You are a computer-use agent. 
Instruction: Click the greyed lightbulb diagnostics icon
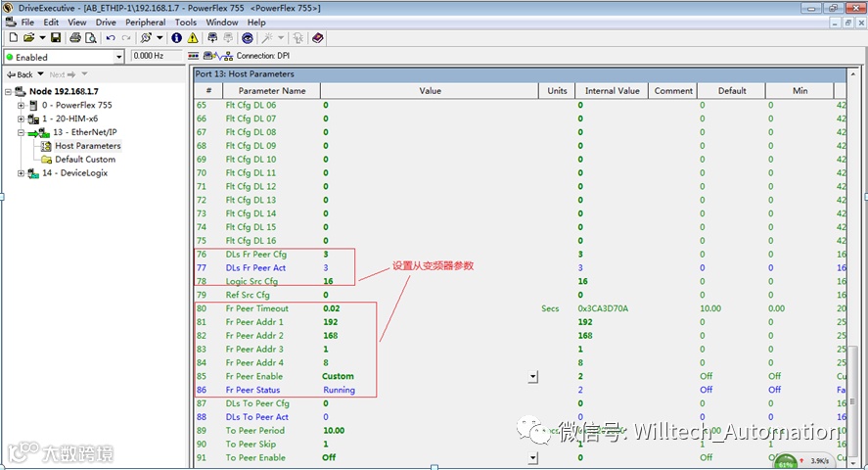(x=297, y=37)
